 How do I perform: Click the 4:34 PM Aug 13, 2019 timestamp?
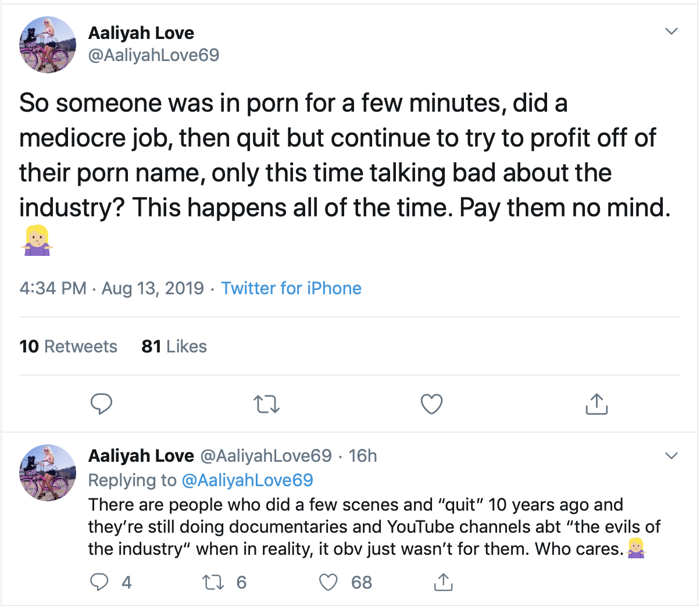(112, 288)
